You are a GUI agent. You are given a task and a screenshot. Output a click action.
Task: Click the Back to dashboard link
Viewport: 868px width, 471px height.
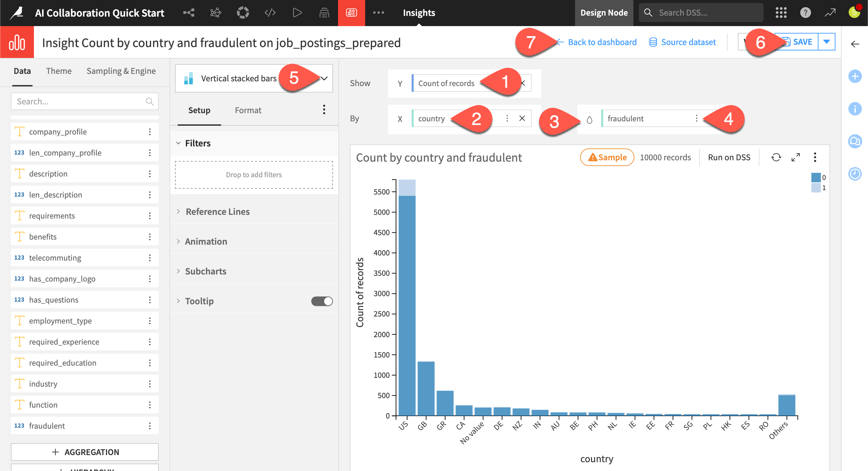pyautogui.click(x=603, y=42)
